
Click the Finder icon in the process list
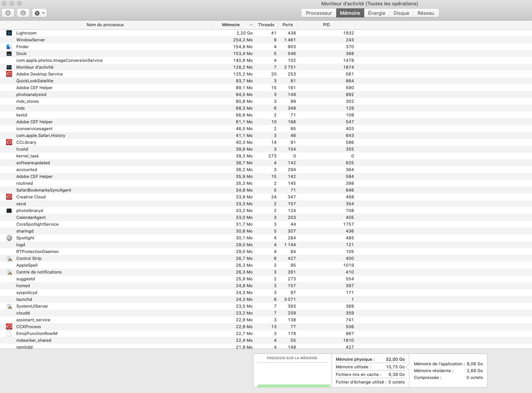(9, 47)
